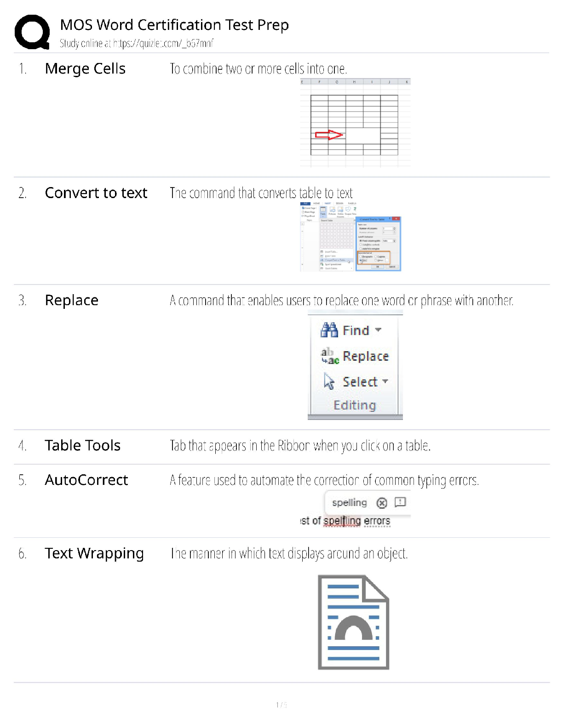Click the feedback comment icon beside spelling
The width and height of the screenshot is (563, 728).
point(400,502)
